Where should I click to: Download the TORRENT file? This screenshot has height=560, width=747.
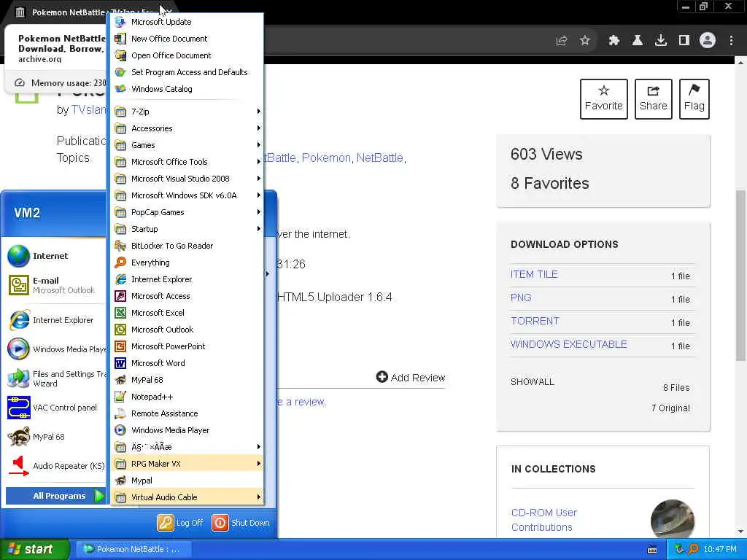tap(535, 321)
